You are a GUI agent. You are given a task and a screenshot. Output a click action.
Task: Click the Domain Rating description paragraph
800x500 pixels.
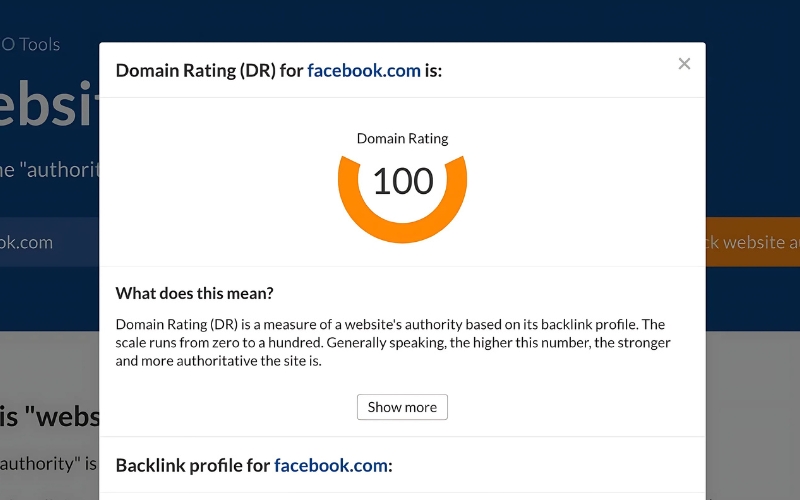(x=393, y=342)
